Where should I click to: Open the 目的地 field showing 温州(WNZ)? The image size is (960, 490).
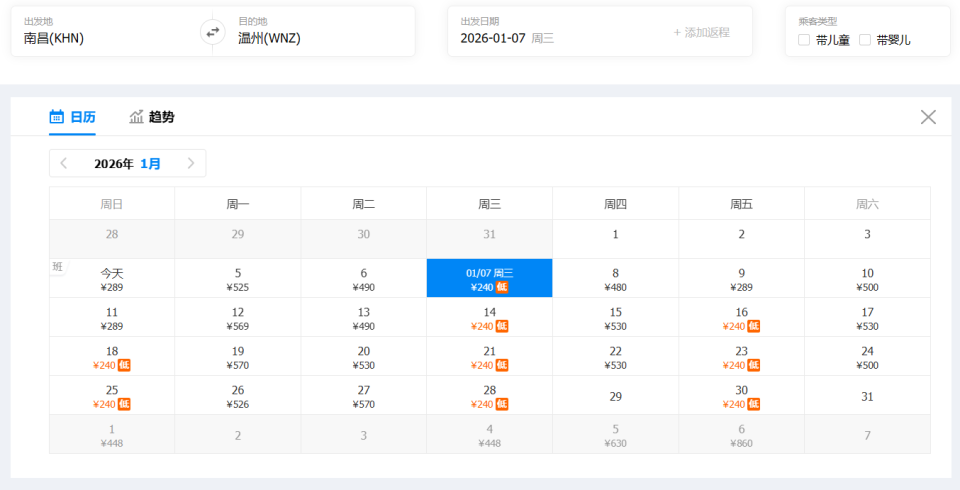coord(310,32)
